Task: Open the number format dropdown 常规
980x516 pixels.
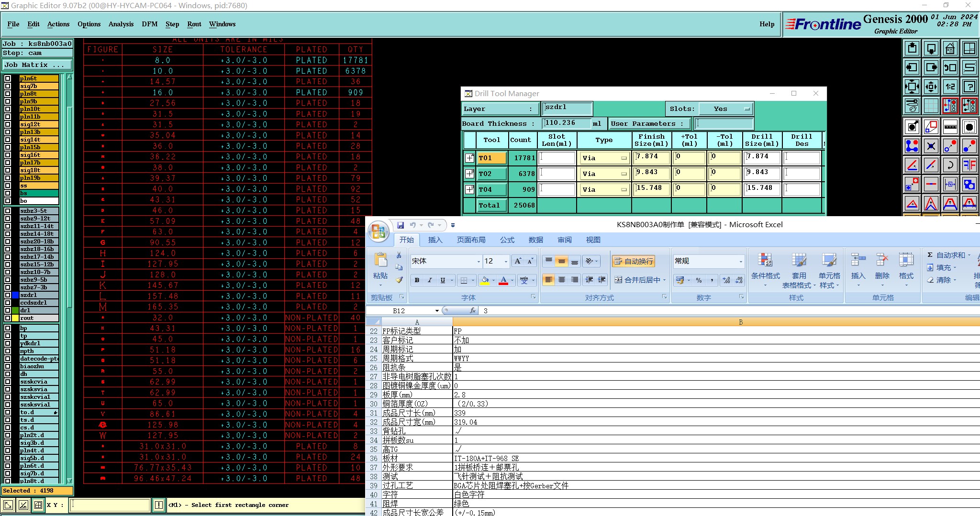Action: (741, 261)
